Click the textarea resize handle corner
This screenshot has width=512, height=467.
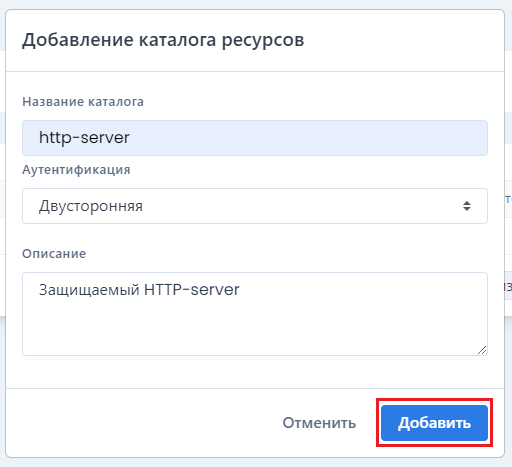tap(482, 350)
